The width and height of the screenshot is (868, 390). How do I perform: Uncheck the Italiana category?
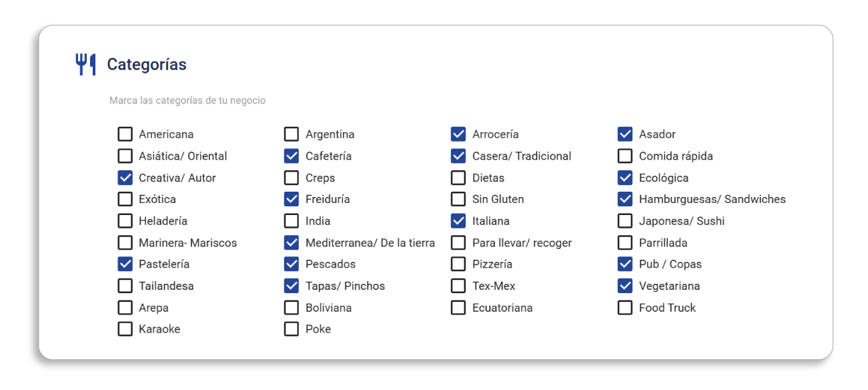pos(458,221)
